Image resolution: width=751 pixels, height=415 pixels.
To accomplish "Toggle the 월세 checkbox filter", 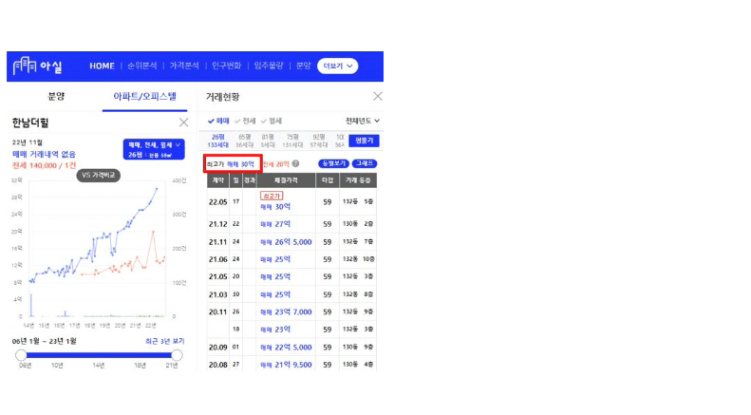I will (271, 121).
